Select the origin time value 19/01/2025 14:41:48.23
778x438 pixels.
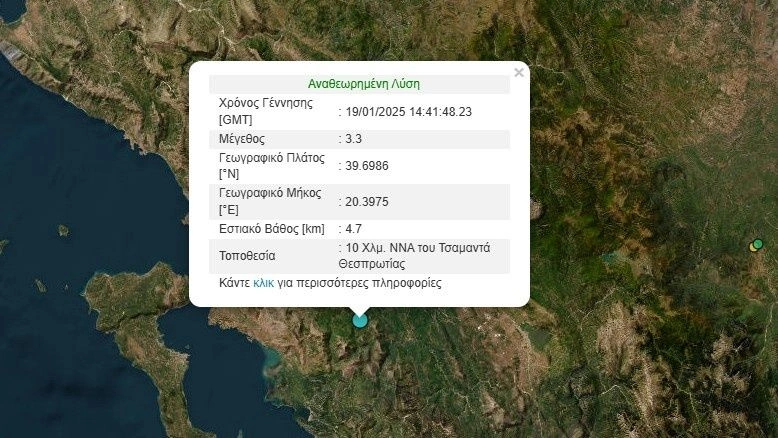point(409,111)
